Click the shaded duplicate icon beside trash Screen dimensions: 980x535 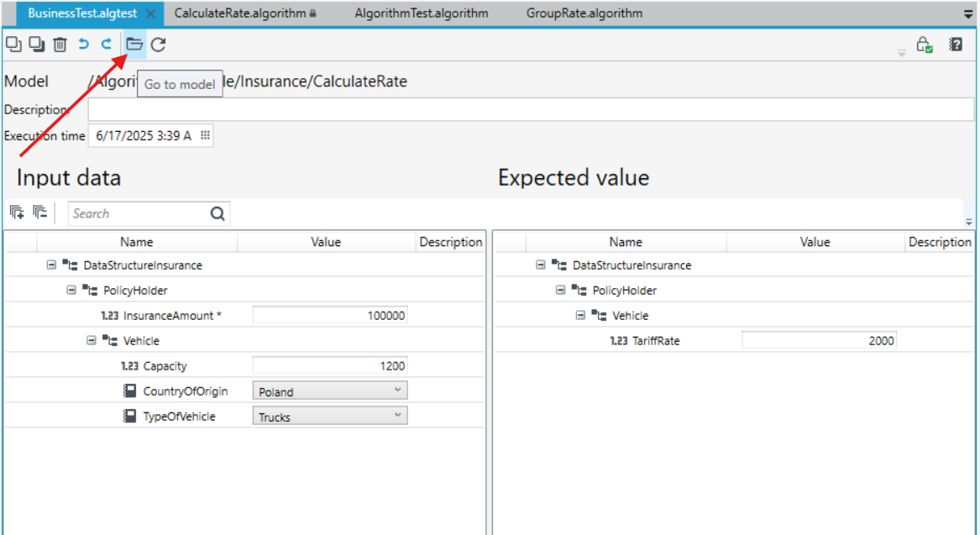click(x=37, y=45)
